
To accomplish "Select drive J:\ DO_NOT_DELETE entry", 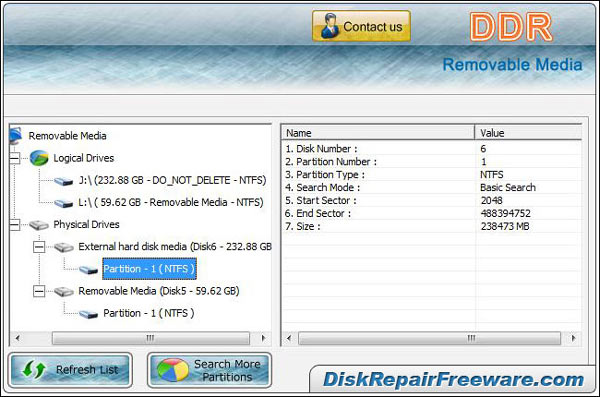I will pyautogui.click(x=172, y=180).
